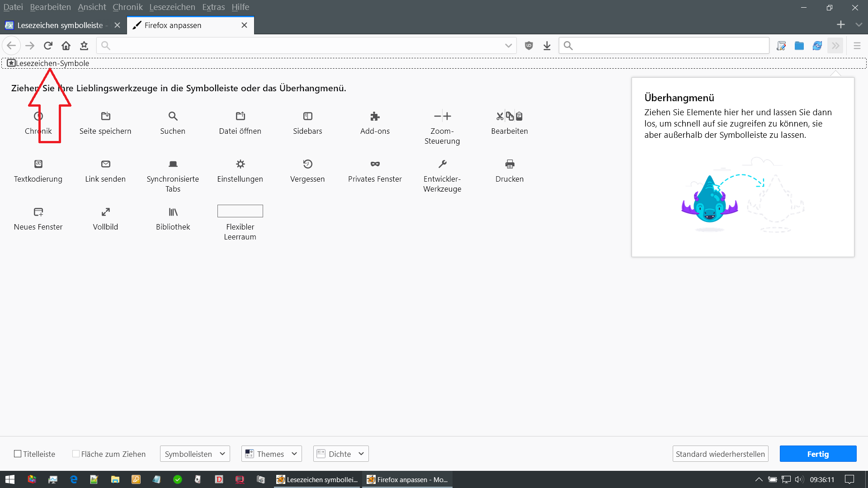The width and height of the screenshot is (868, 488).
Task: Open the Lesezeichen menu
Action: pos(172,7)
